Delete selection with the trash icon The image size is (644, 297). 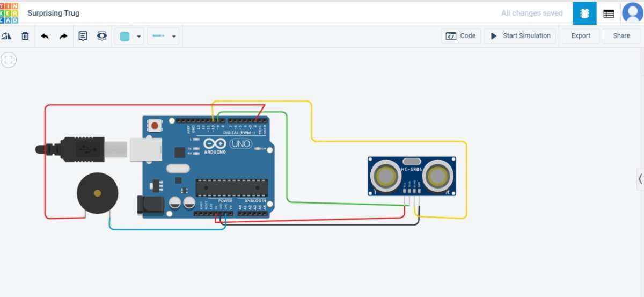coord(25,36)
